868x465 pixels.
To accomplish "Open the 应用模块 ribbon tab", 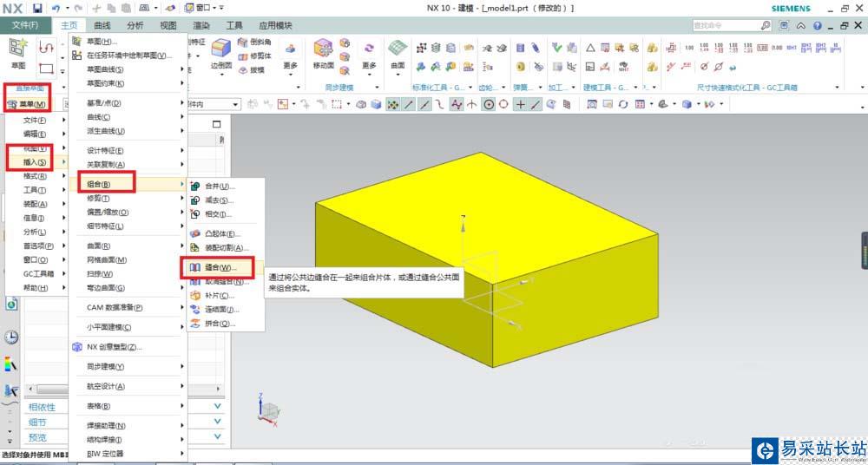I will (x=275, y=25).
